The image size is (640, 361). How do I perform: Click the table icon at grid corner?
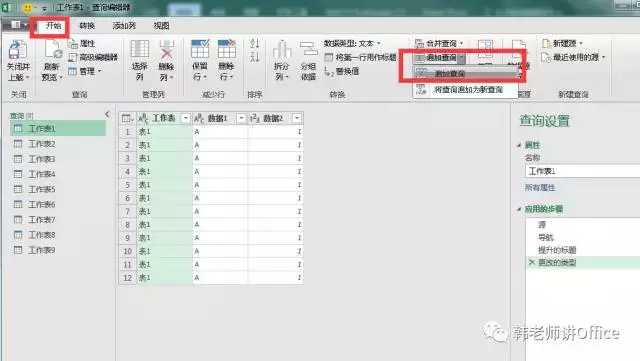click(126, 118)
